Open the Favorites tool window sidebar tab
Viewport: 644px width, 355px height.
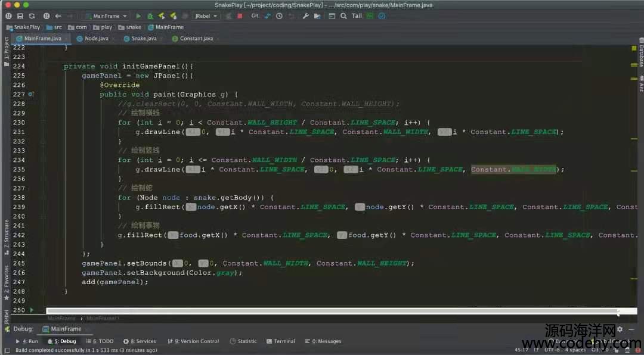6,282
